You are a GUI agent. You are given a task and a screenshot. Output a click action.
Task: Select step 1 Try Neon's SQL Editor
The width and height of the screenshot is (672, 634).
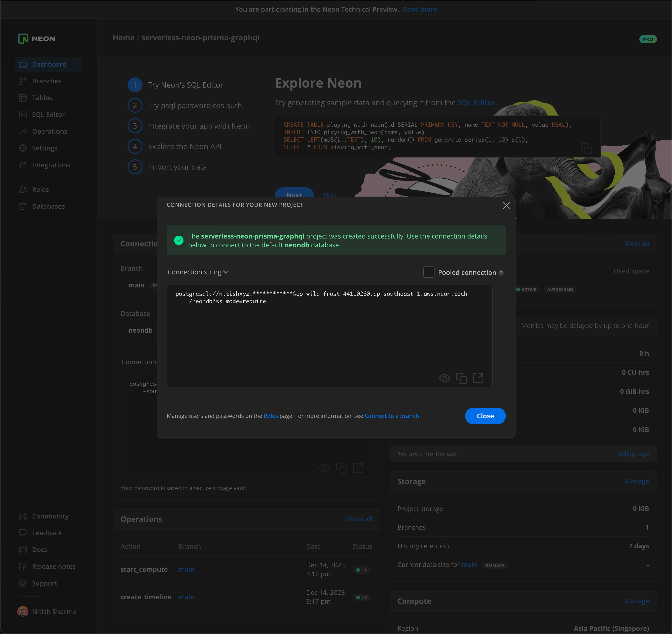point(175,85)
